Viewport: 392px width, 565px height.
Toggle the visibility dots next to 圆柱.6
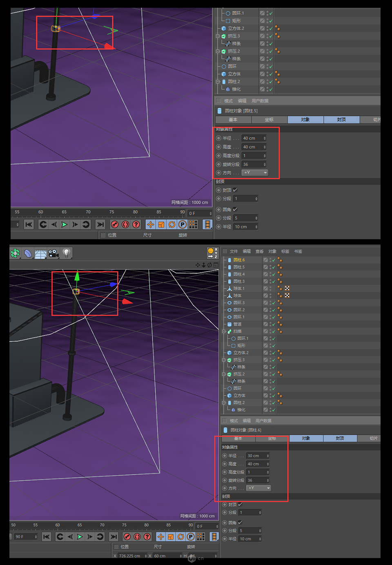(x=270, y=260)
